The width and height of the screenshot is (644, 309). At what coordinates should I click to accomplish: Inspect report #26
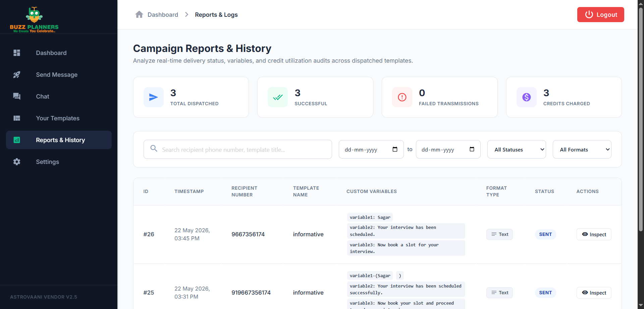tap(594, 234)
